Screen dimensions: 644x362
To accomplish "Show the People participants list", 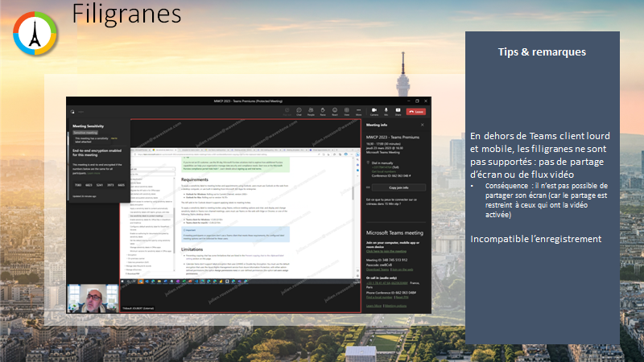I will click(311, 112).
